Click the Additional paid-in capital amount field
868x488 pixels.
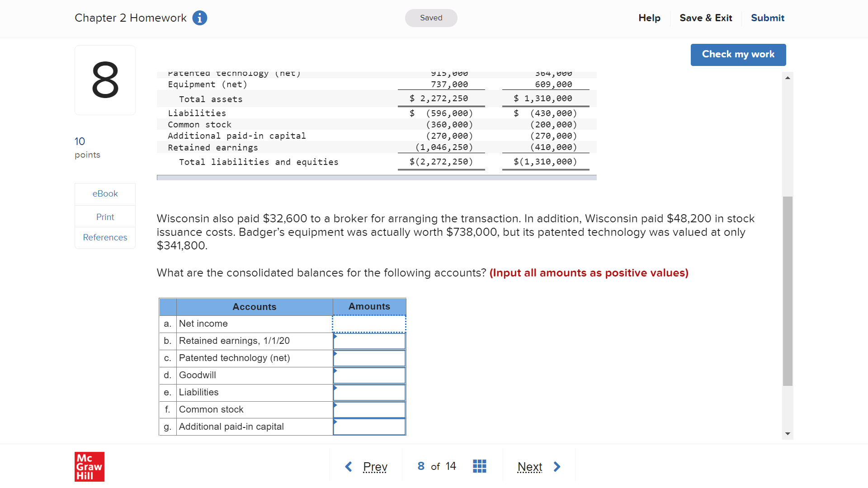point(369,427)
